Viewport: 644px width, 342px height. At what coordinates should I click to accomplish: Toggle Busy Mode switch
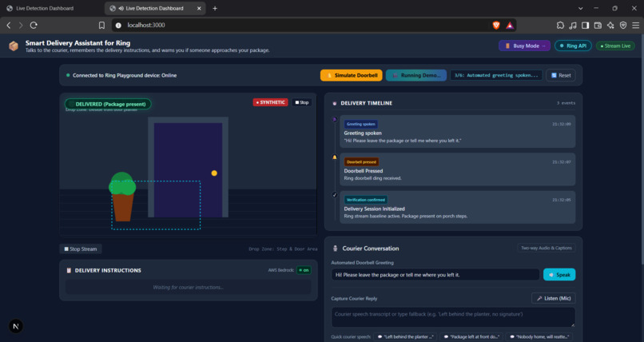524,46
